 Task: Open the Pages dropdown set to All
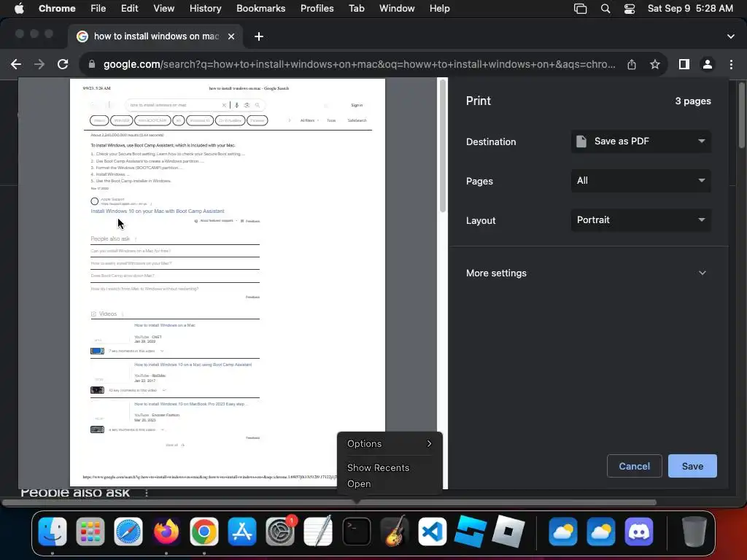pos(640,181)
